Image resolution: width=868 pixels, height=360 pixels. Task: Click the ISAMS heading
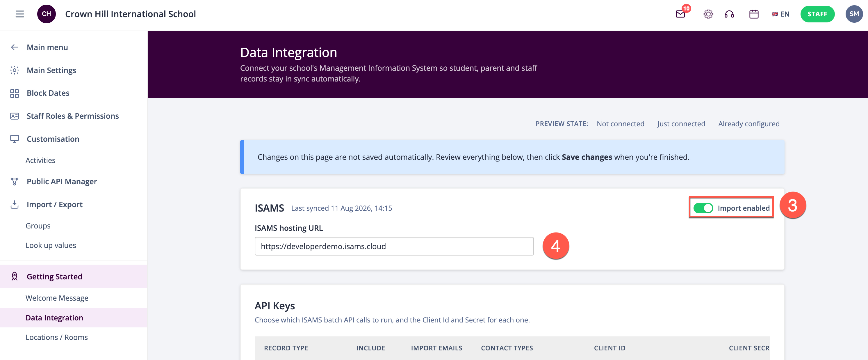tap(269, 208)
